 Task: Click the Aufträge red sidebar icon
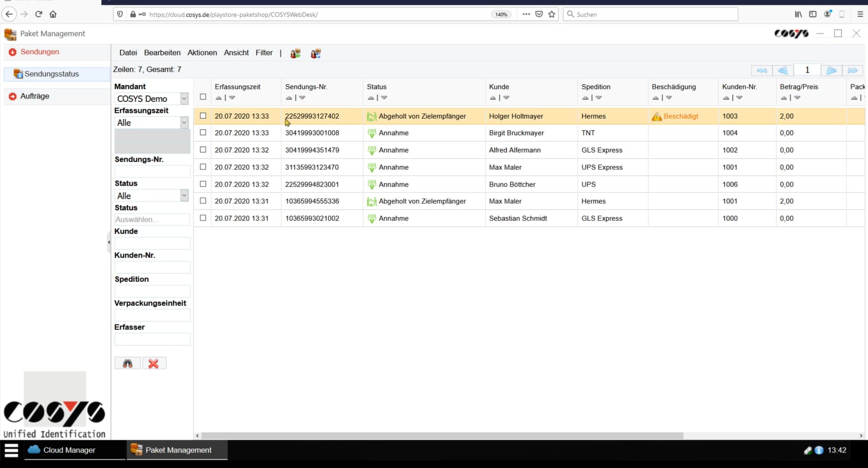[x=13, y=96]
